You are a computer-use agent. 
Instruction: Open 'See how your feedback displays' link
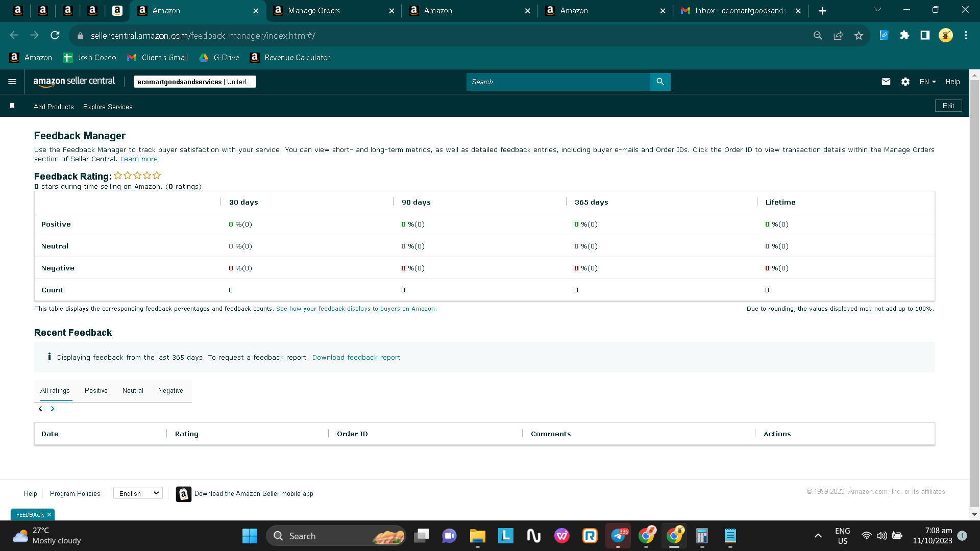(356, 309)
